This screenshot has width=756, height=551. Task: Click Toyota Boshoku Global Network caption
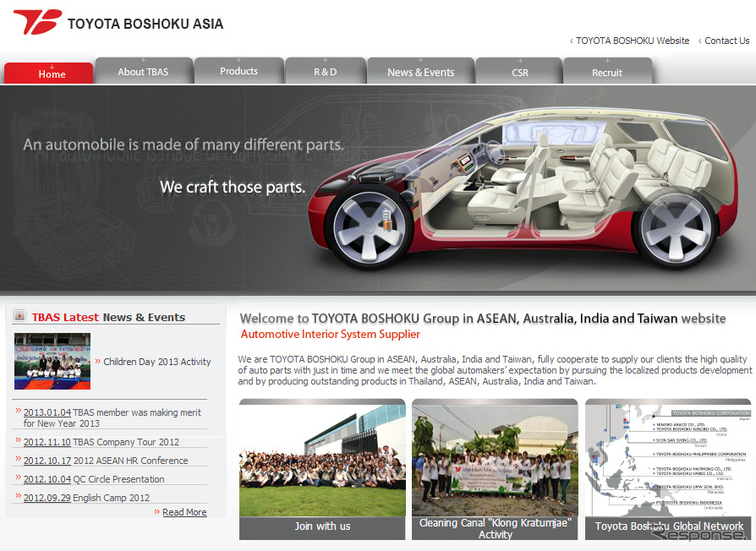tap(668, 527)
